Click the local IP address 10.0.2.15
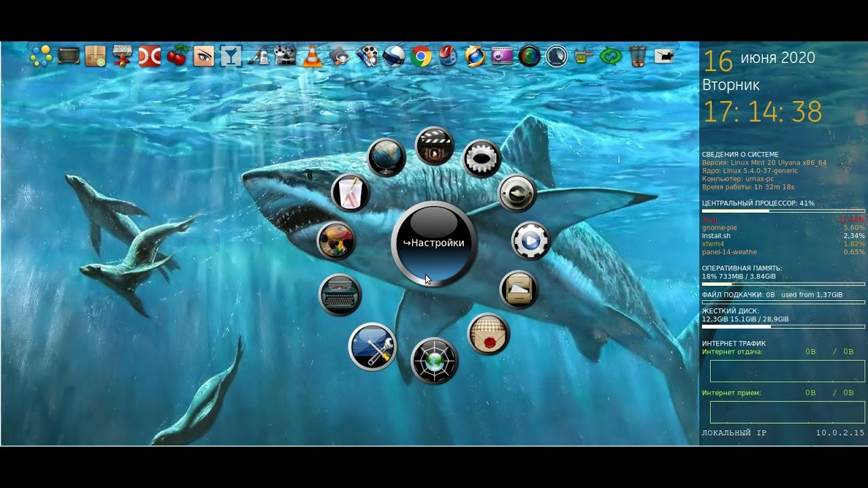The height and width of the screenshot is (488, 868). 840,432
